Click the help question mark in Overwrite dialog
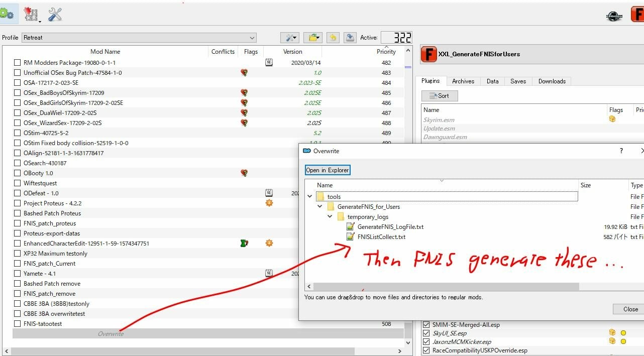The width and height of the screenshot is (644, 356). pos(621,151)
